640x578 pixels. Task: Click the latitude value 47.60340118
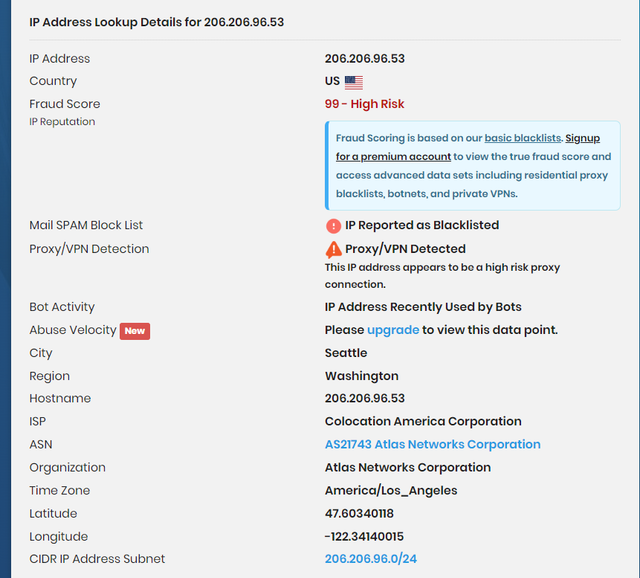click(359, 513)
